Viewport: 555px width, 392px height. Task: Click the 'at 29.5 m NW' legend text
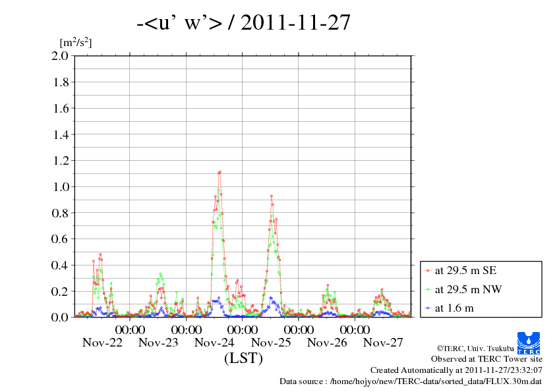(468, 289)
